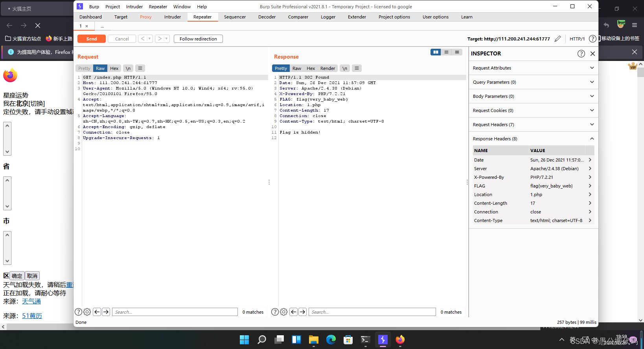Switch to combined tabbed layout view
The height and width of the screenshot is (349, 644).
pyautogui.click(x=457, y=52)
